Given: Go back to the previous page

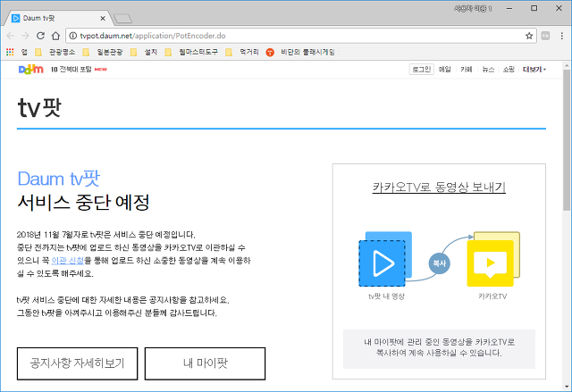Looking at the screenshot, I should pos(10,36).
